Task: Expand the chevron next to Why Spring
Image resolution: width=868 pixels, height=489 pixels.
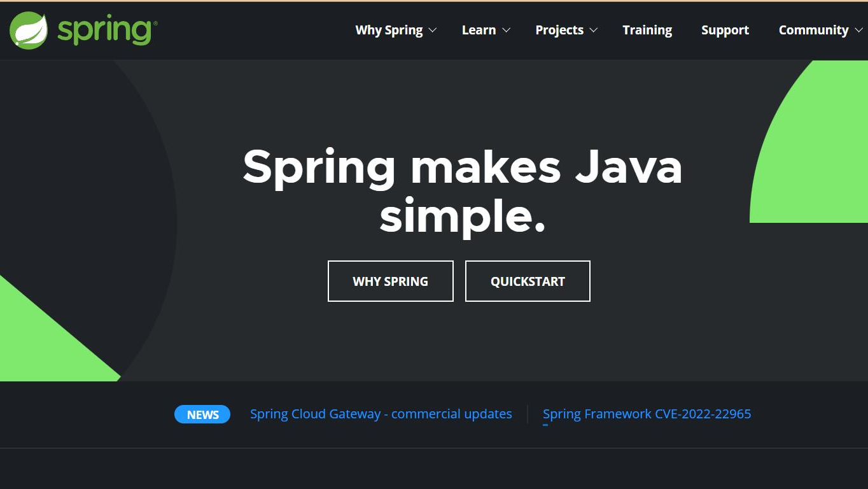Action: point(433,30)
